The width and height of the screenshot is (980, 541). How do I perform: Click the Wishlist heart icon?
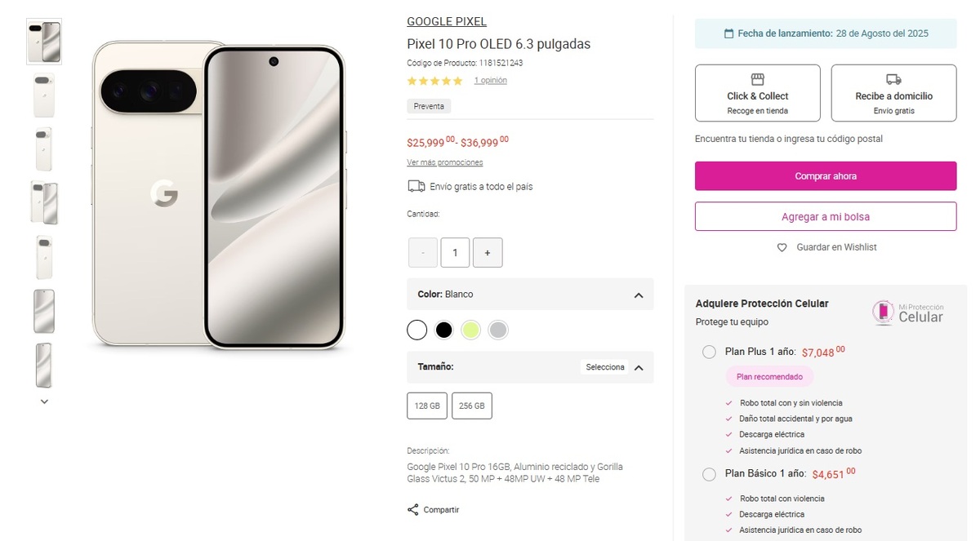[782, 247]
